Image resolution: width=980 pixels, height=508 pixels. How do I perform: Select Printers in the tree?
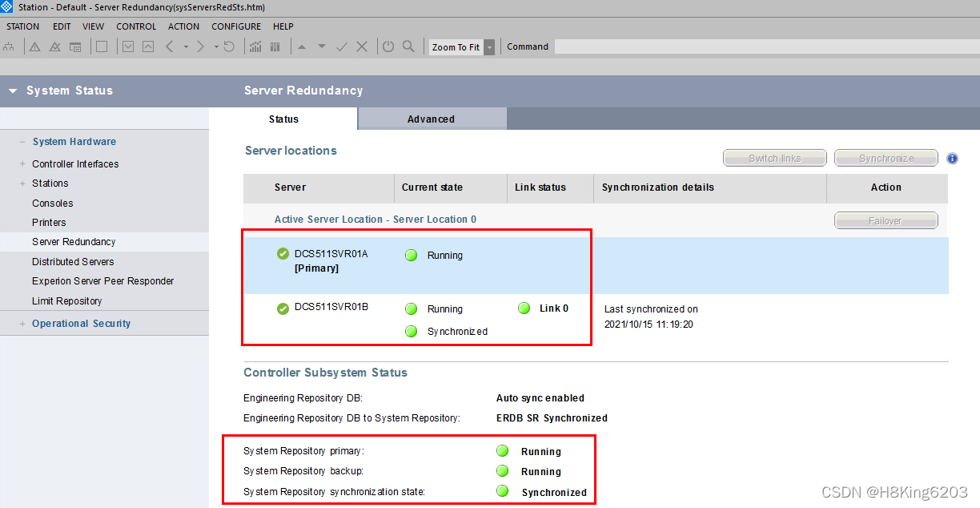(49, 223)
